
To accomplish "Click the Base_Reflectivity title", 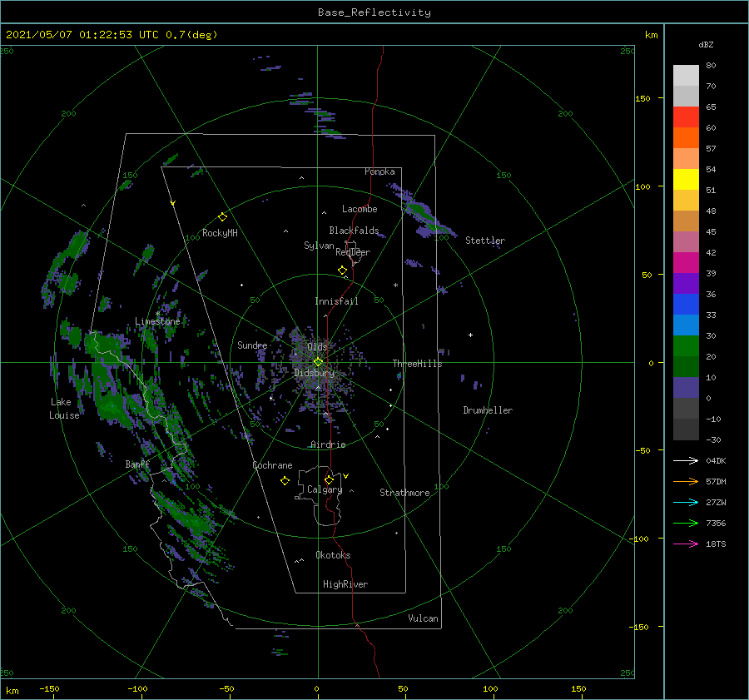I will 374,12.
